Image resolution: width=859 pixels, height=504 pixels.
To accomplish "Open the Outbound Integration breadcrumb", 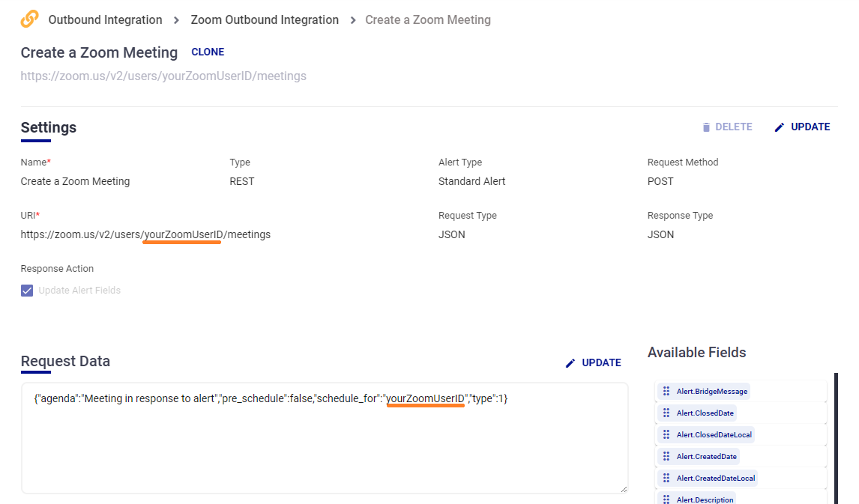I will point(105,20).
